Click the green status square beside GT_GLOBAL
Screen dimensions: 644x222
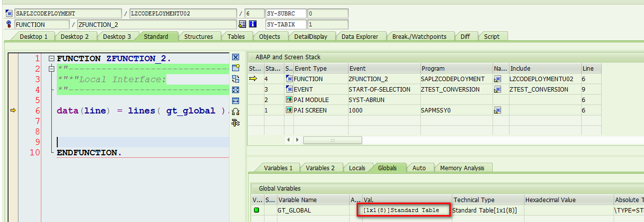[x=257, y=210]
